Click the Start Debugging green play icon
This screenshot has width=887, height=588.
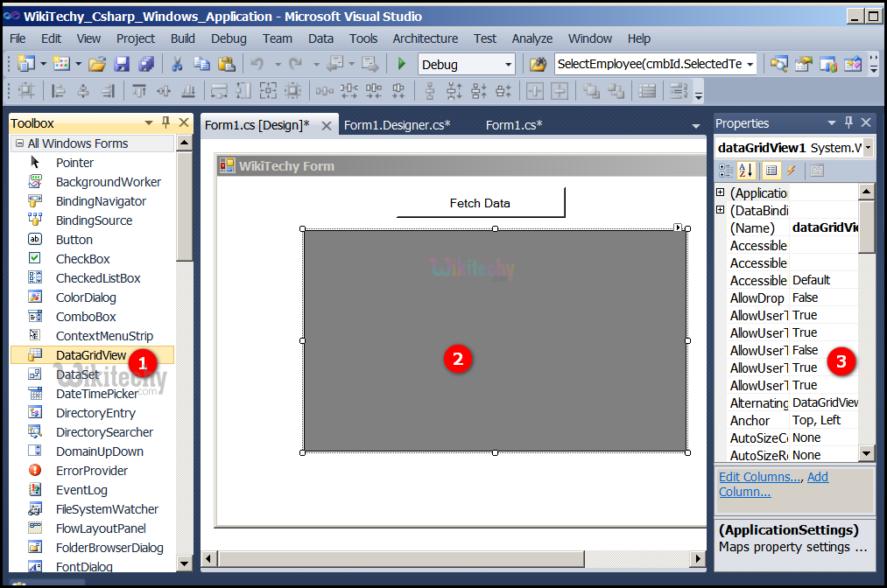[402, 64]
